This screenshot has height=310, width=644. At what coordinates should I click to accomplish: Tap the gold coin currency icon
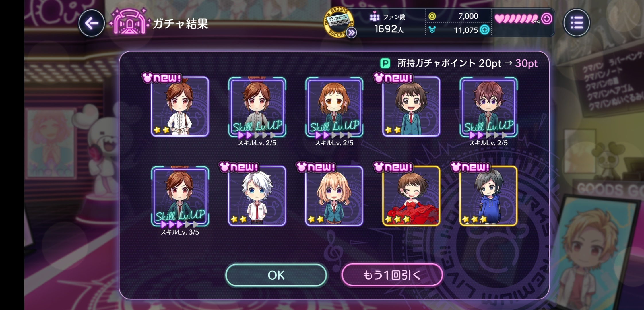click(432, 16)
